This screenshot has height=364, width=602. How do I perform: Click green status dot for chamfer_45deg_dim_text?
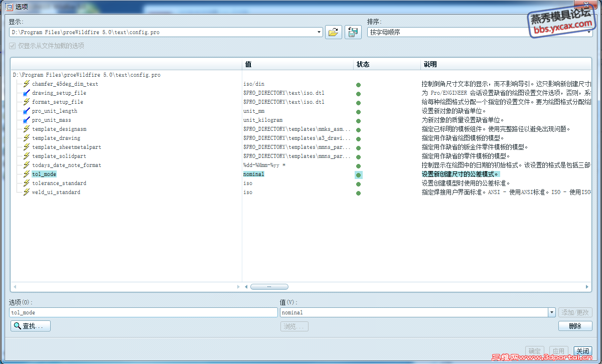pyautogui.click(x=358, y=85)
